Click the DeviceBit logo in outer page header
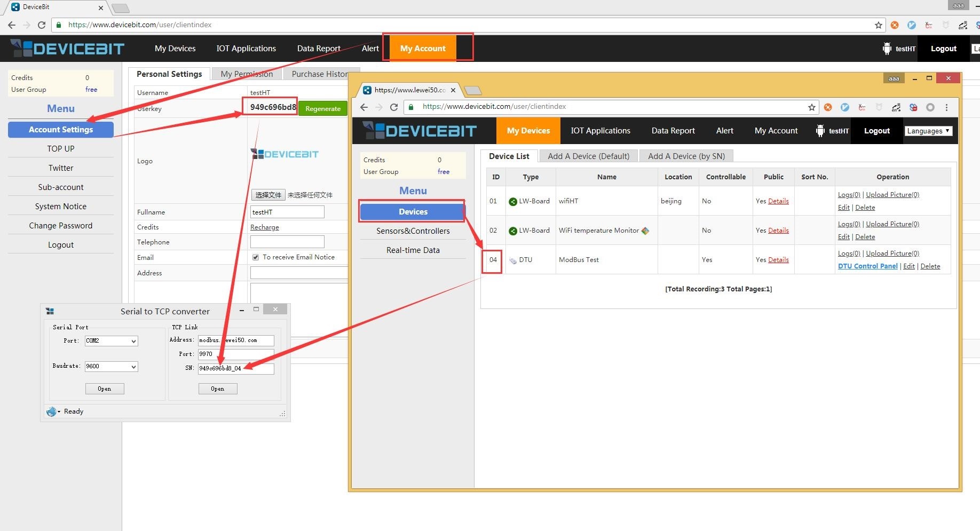The height and width of the screenshot is (531, 980). pos(67,49)
